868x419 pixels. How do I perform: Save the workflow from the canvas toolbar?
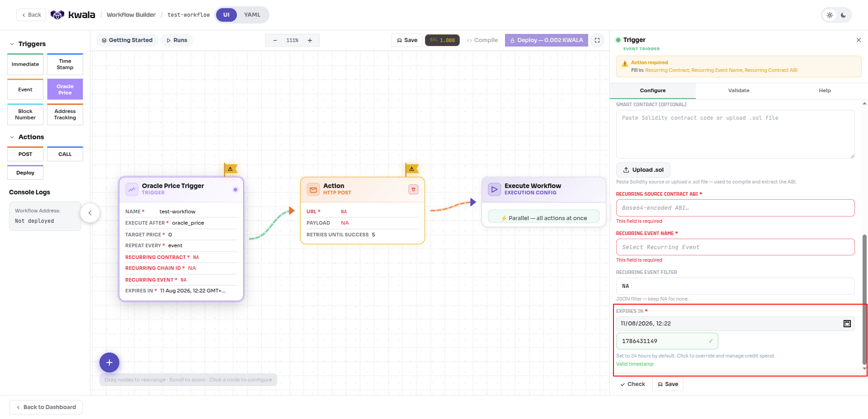(407, 40)
